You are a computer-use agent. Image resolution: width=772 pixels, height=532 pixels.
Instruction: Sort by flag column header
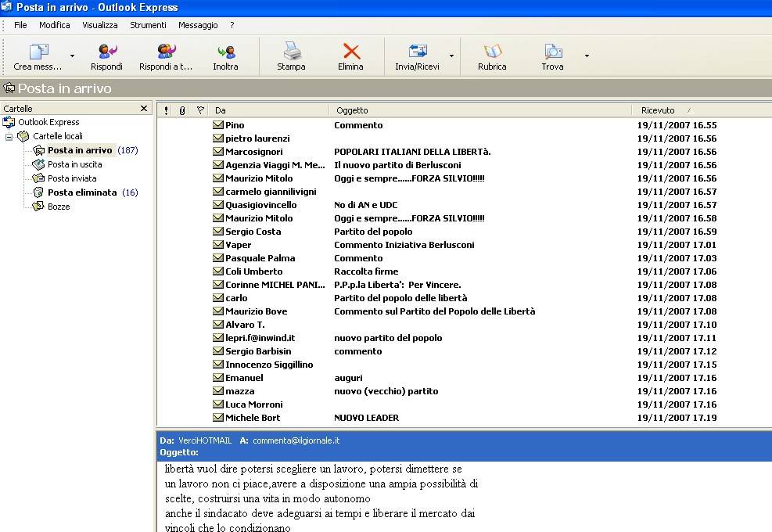200,110
